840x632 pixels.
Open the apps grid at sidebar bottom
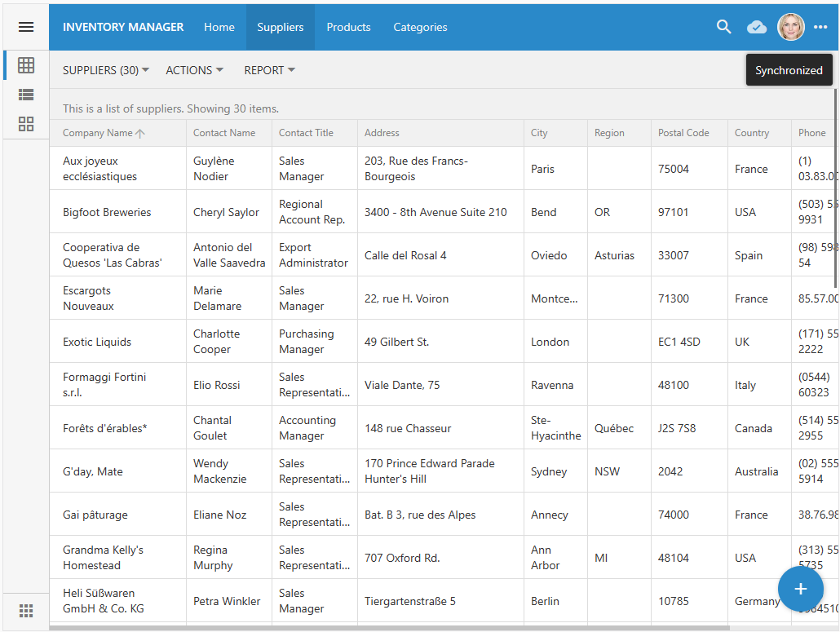click(x=26, y=611)
